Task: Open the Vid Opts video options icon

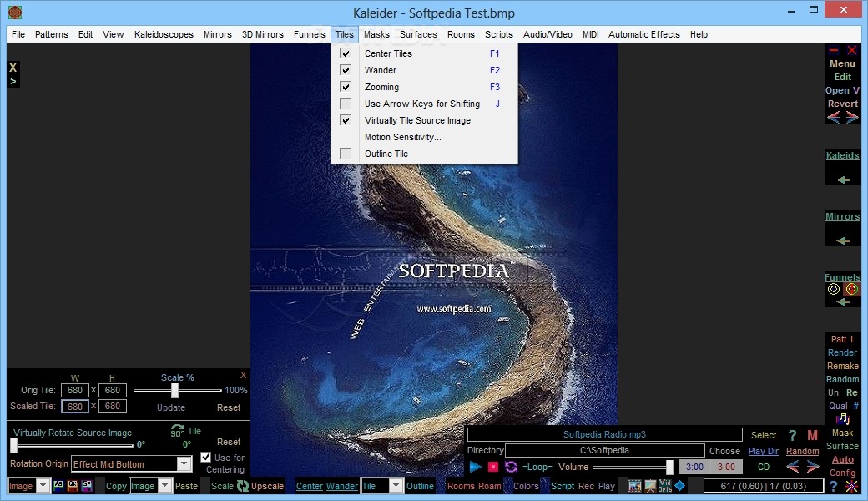Action: pyautogui.click(x=665, y=485)
